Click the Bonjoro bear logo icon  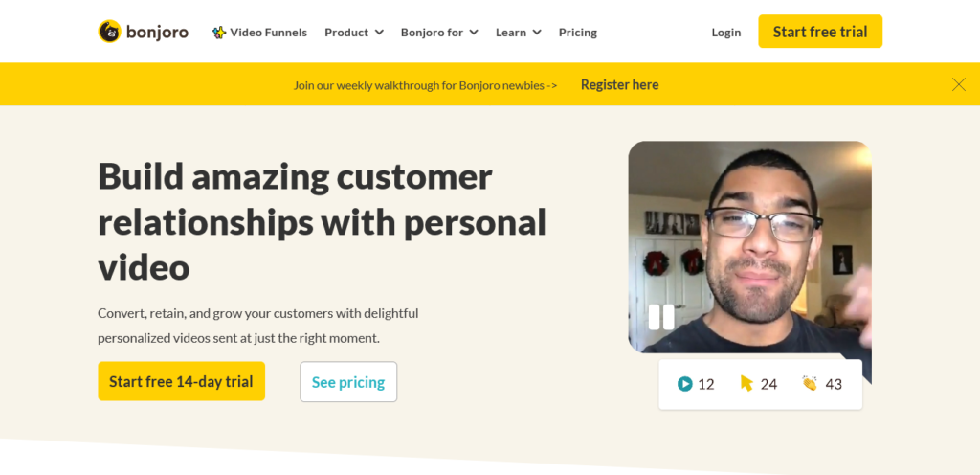tap(109, 32)
